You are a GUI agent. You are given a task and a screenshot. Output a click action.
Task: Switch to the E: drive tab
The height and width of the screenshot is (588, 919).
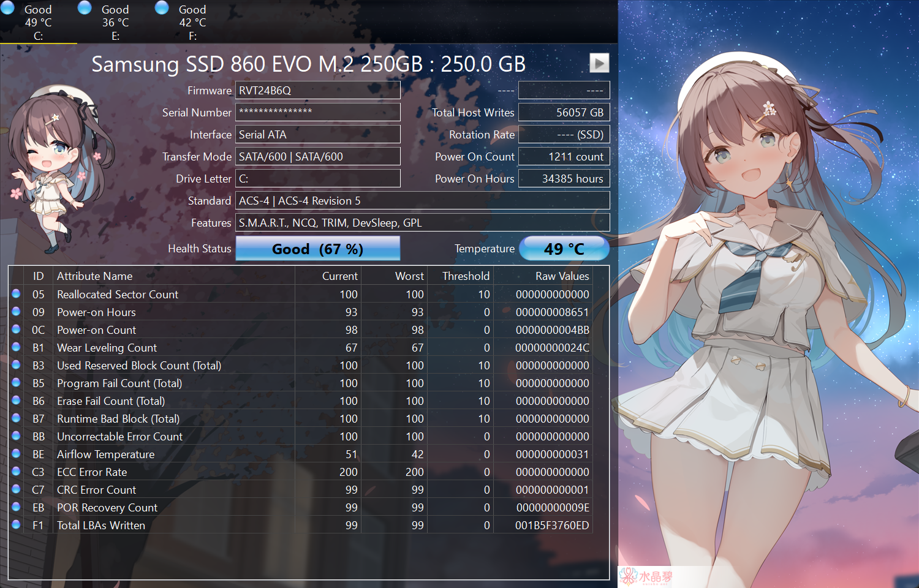[x=115, y=22]
